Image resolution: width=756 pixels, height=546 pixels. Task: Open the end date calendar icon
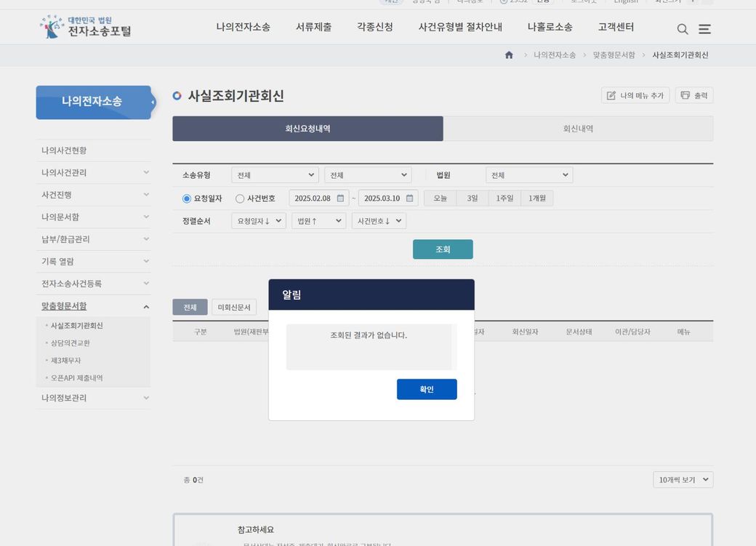[x=409, y=198]
